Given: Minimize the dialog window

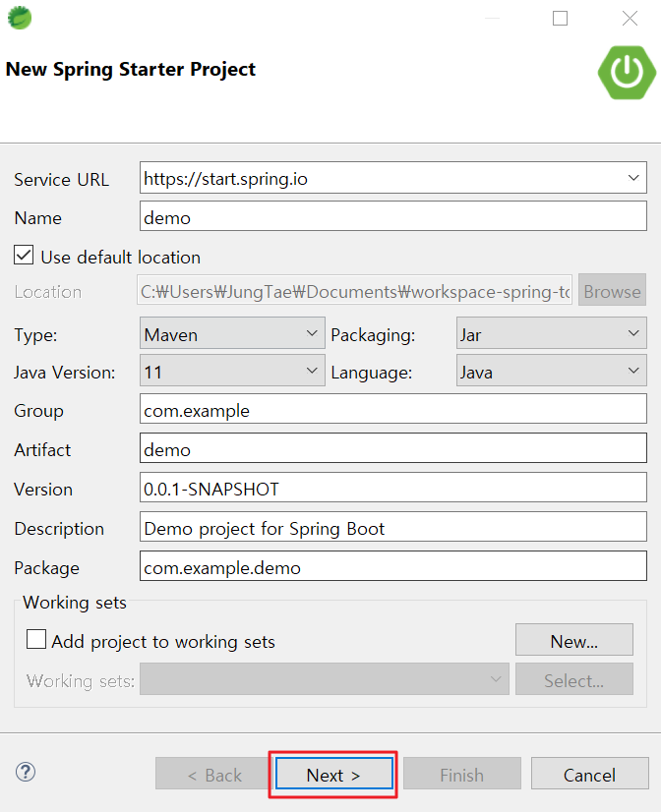Looking at the screenshot, I should [492, 18].
